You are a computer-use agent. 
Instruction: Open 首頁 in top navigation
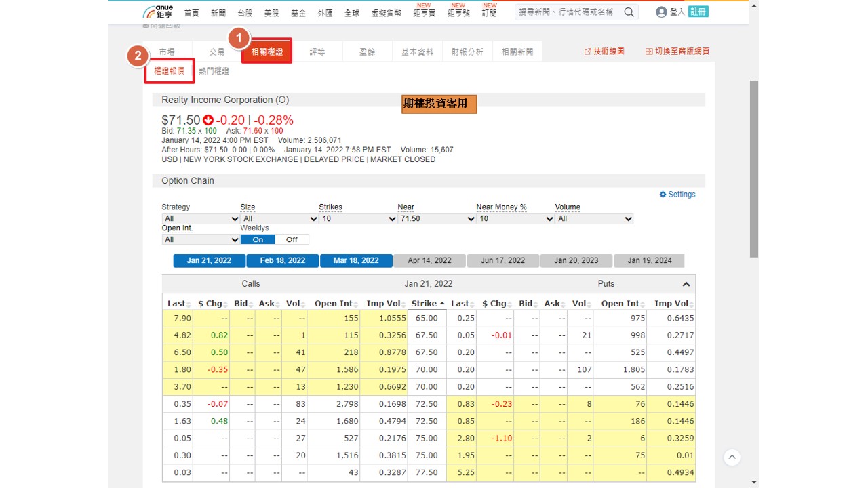tap(192, 13)
